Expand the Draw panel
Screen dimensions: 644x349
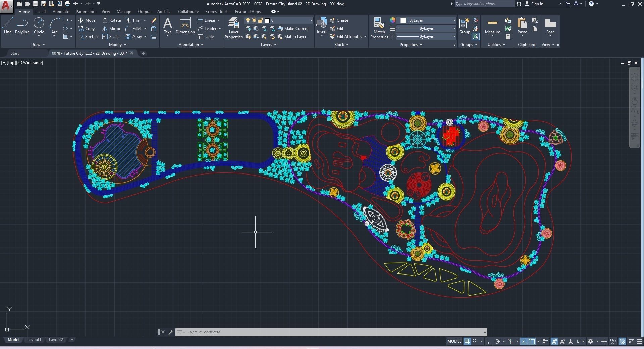tap(38, 45)
